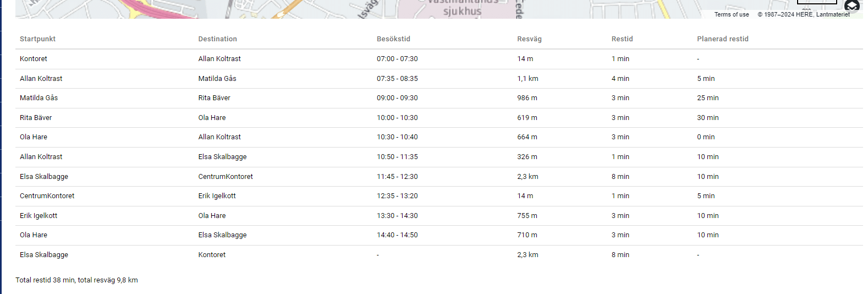Click the sjukhus label on the map
The height and width of the screenshot is (294, 868).
(462, 11)
